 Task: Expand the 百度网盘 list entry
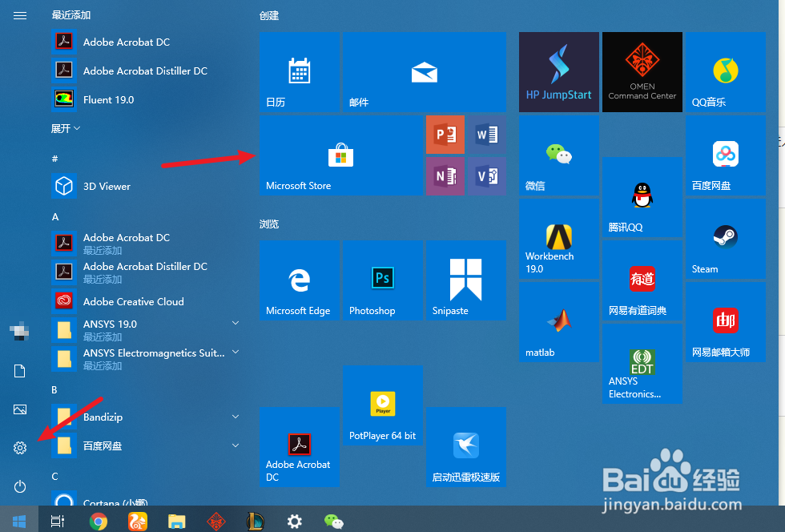pyautogui.click(x=235, y=445)
